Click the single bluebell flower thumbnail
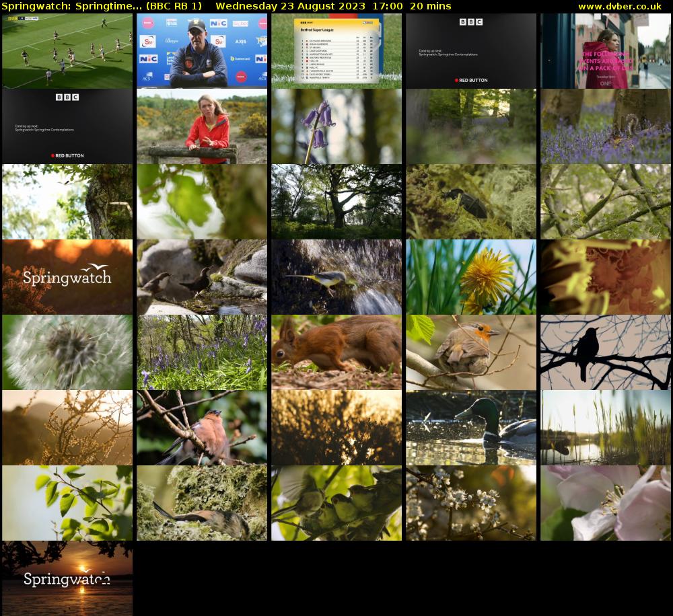This screenshot has height=616, width=673. [336, 126]
